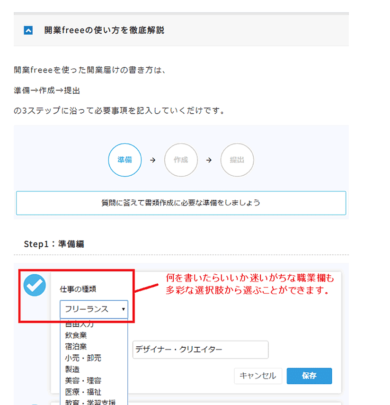Select the 提出 step circle
This screenshot has height=405, width=390.
(x=237, y=160)
